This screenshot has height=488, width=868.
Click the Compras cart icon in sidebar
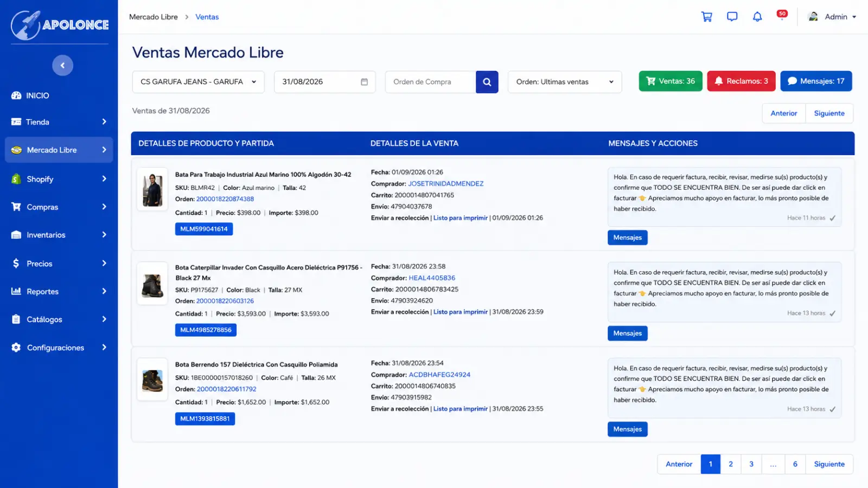click(16, 207)
